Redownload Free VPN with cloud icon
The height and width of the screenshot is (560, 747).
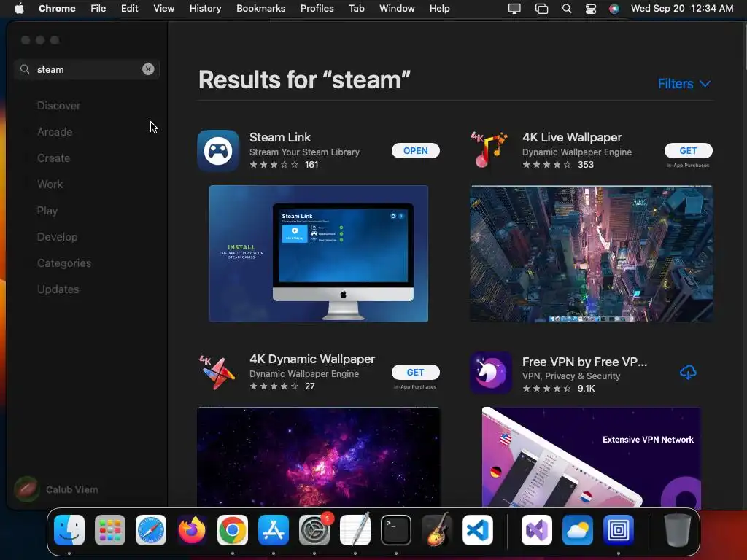pyautogui.click(x=688, y=373)
